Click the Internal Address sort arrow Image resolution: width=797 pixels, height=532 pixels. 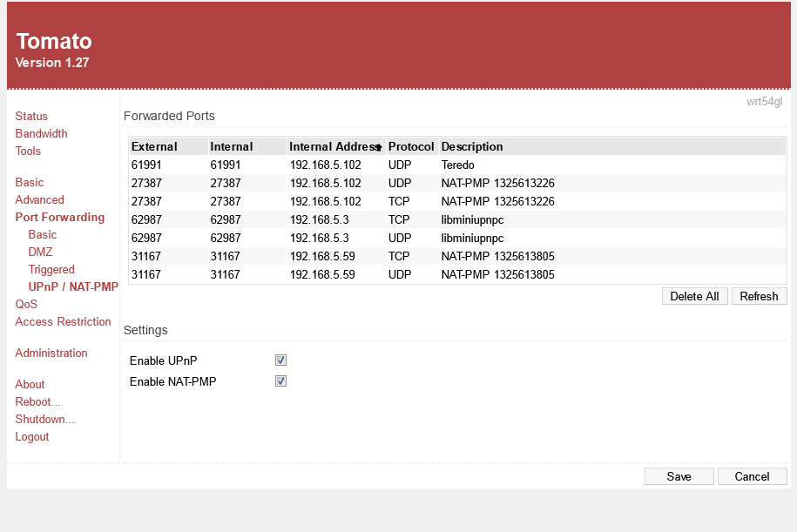tap(379, 148)
